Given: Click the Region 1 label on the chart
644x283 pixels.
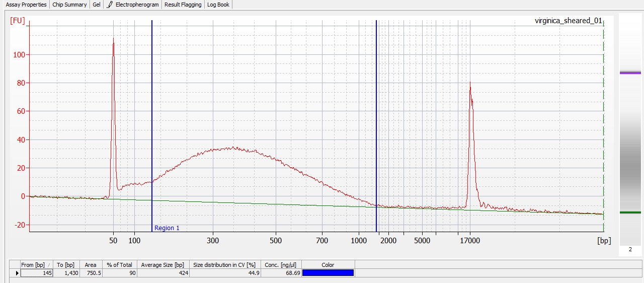Looking at the screenshot, I should point(167,228).
